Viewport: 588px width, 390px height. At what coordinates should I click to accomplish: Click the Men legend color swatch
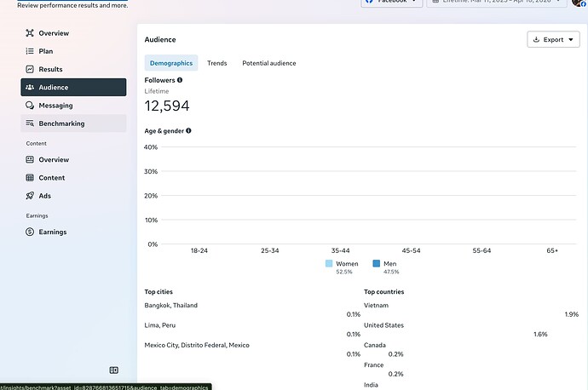click(376, 263)
